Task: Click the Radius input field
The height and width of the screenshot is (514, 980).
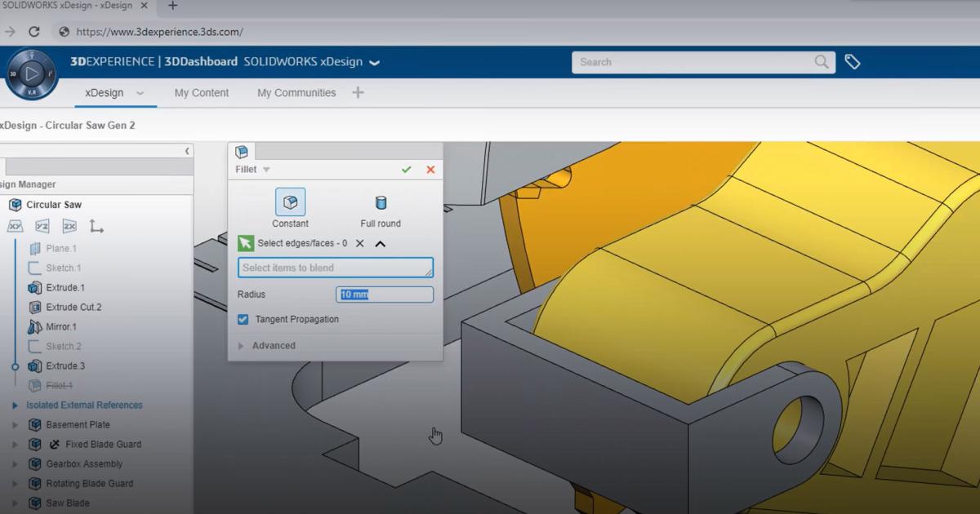Action: [x=385, y=295]
